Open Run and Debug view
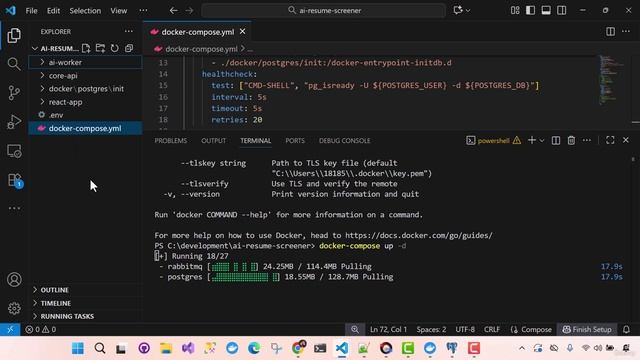 14,122
